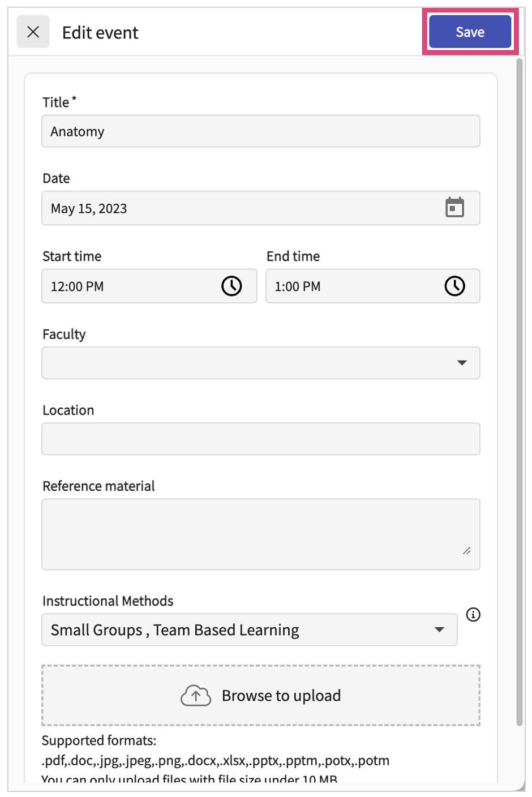Image resolution: width=532 pixels, height=797 pixels.
Task: Expand the Faculty selection arrow
Action: (x=461, y=363)
